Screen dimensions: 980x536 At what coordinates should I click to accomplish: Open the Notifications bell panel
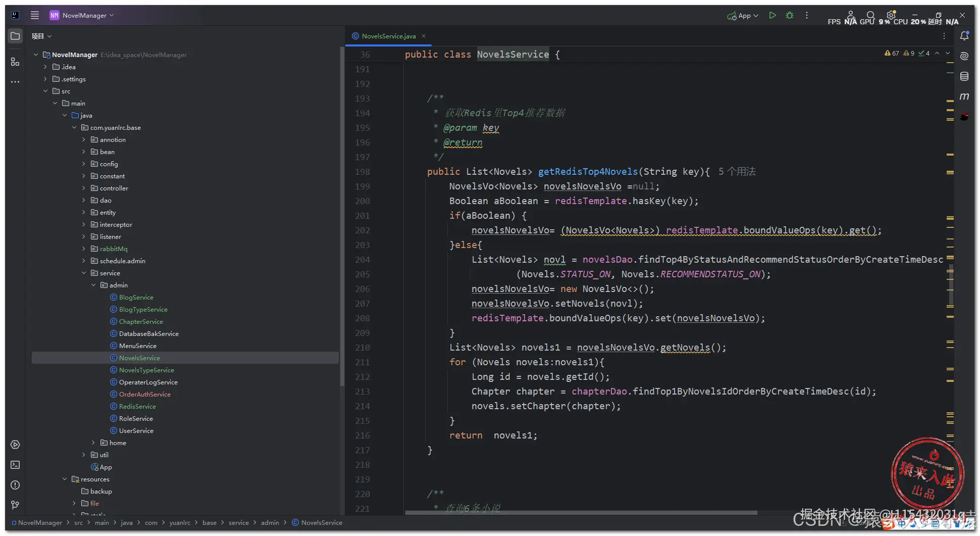(x=964, y=36)
